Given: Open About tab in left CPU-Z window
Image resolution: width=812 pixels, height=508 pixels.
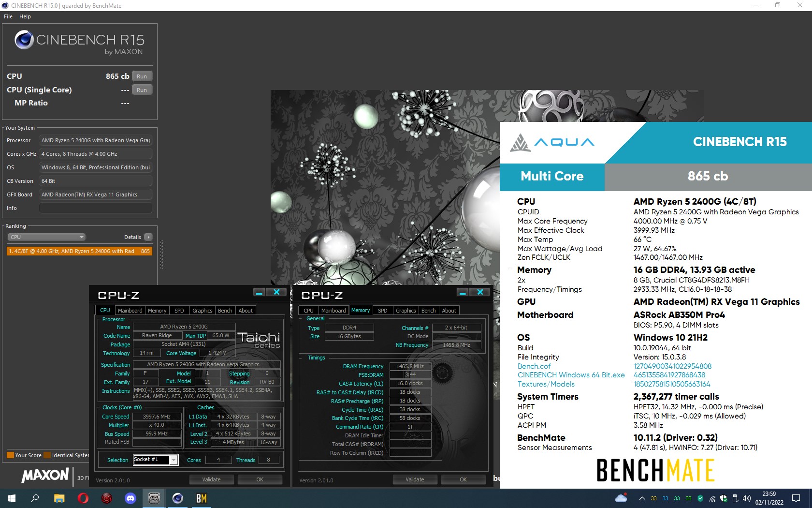Looking at the screenshot, I should click(246, 311).
